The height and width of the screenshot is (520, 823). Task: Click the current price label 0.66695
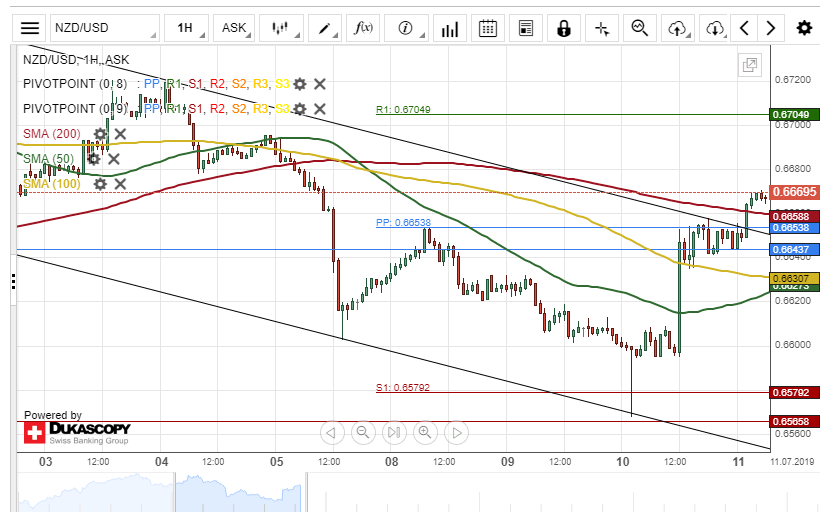pos(795,192)
